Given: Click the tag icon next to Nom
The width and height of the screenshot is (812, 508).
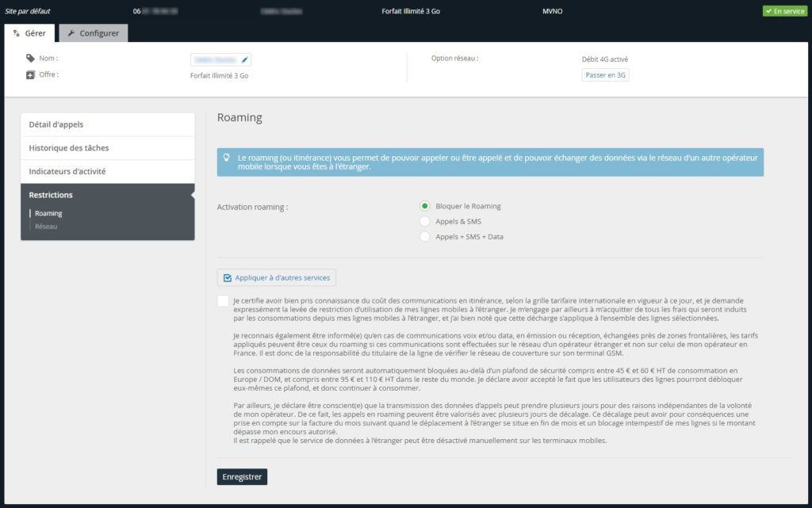Looking at the screenshot, I should click(x=30, y=58).
